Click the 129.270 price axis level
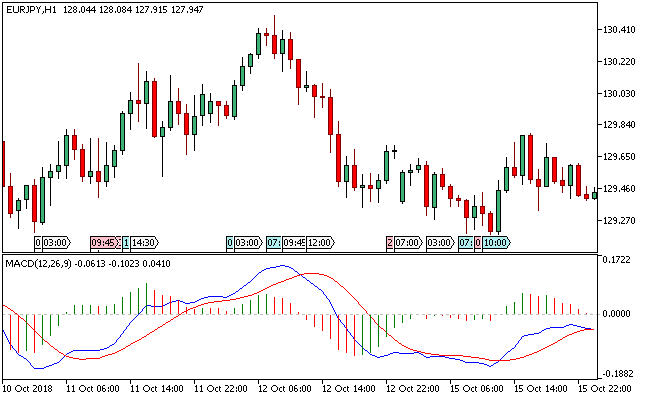Screen dimensions: 650x400 (x=621, y=221)
